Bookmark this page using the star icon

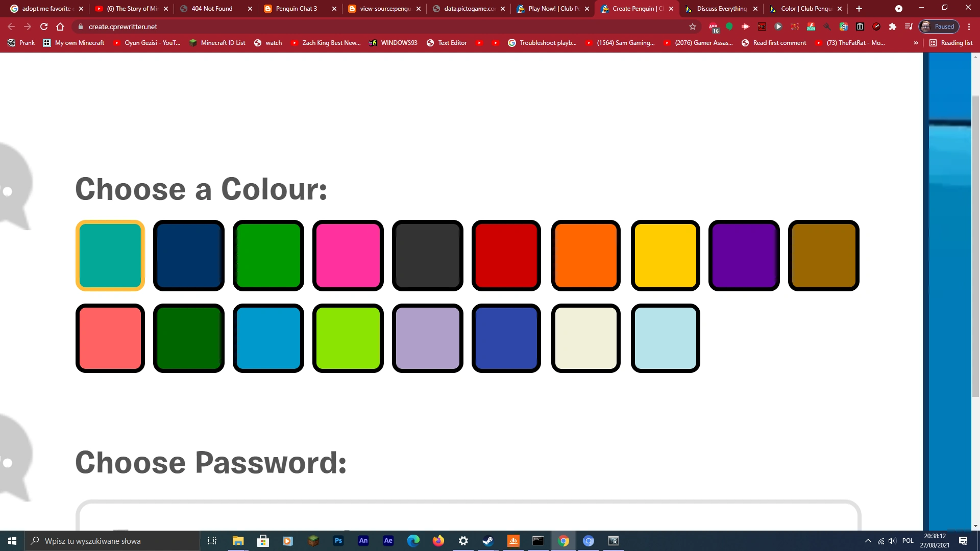click(x=693, y=27)
